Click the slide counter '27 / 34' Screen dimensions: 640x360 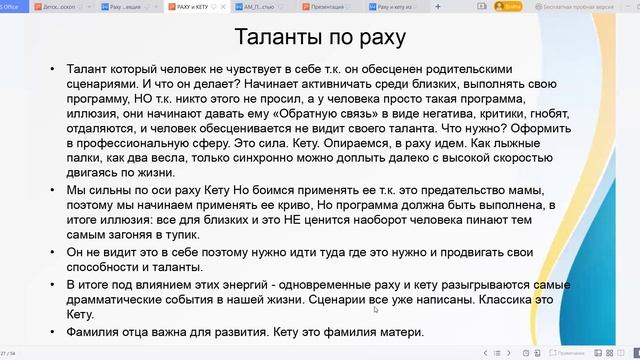8,353
